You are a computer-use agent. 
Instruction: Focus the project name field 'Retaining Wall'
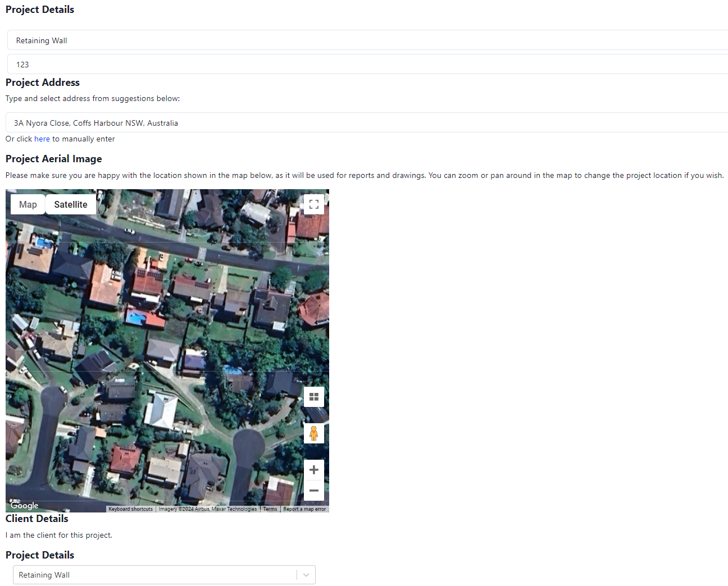tap(365, 40)
